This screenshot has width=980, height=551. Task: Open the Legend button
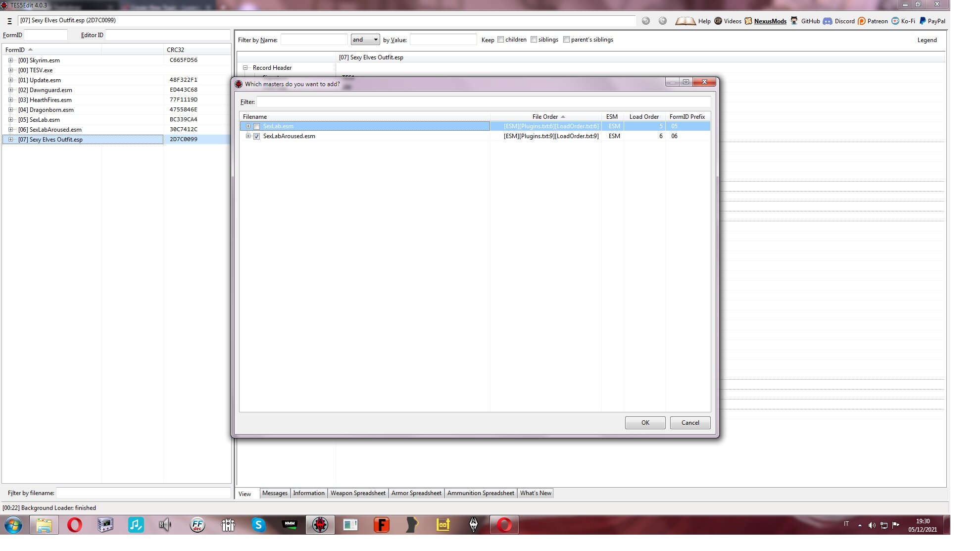pyautogui.click(x=927, y=40)
